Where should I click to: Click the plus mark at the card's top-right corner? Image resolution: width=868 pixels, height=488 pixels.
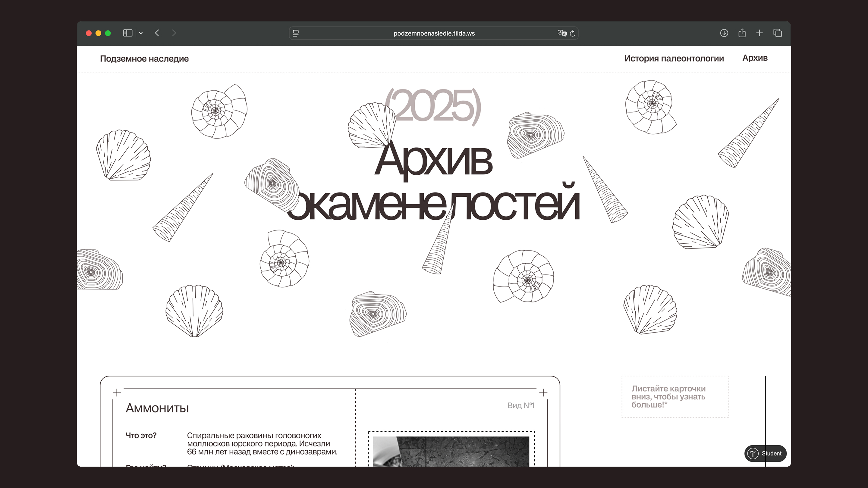click(543, 393)
